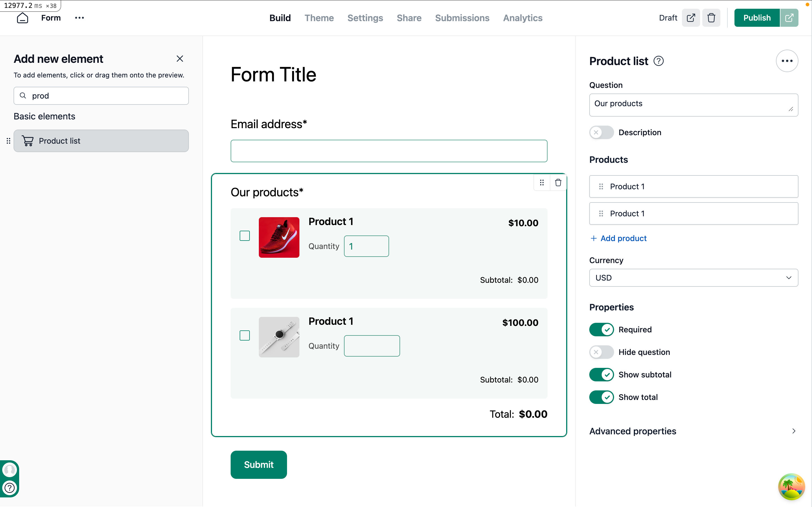Click the delete form trash icon
The image size is (812, 507).
[711, 18]
